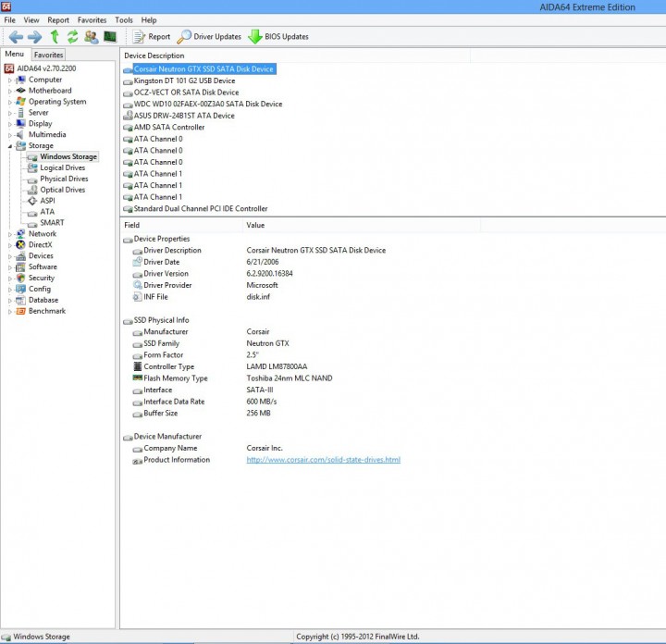Select Optical Drives in the tree
666x644 pixels.
pyautogui.click(x=63, y=190)
